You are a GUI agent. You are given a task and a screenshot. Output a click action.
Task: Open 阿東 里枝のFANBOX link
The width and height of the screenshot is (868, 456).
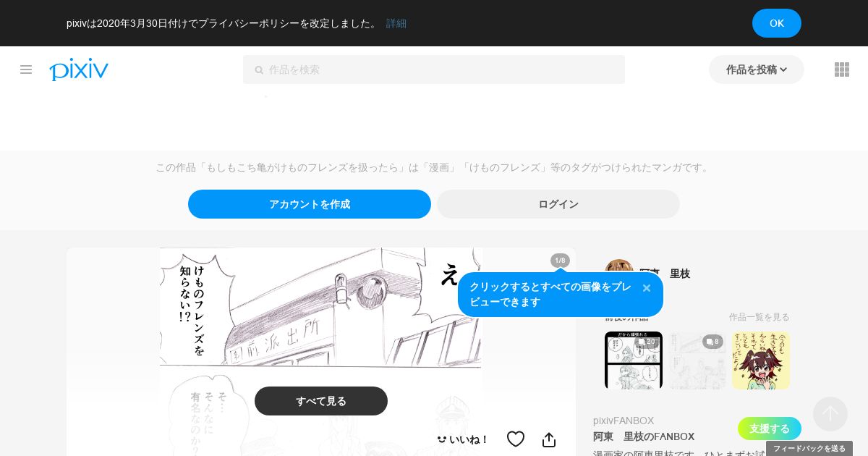pyautogui.click(x=644, y=436)
